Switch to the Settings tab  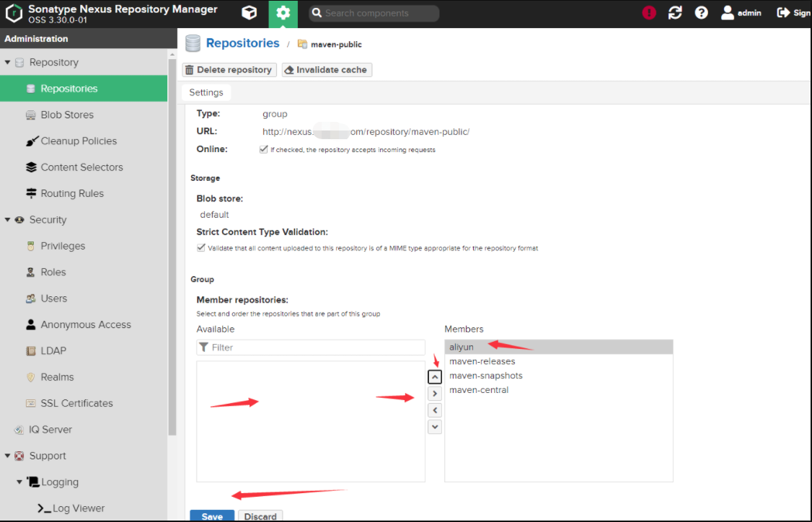point(206,92)
